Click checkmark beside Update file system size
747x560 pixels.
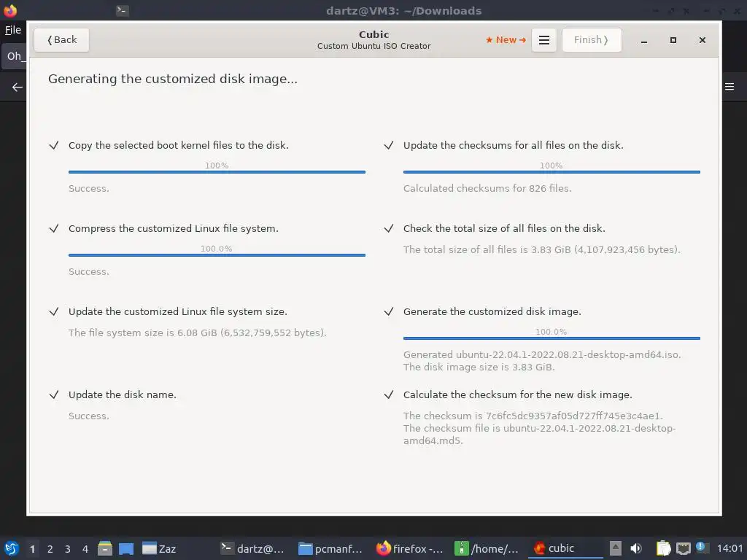(54, 311)
